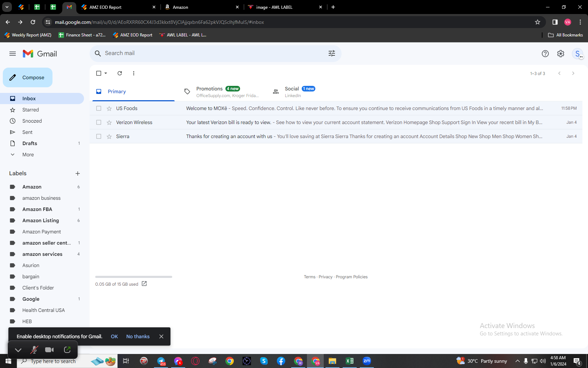Toggle the camera in call overlay
The image size is (588, 368).
click(50, 350)
